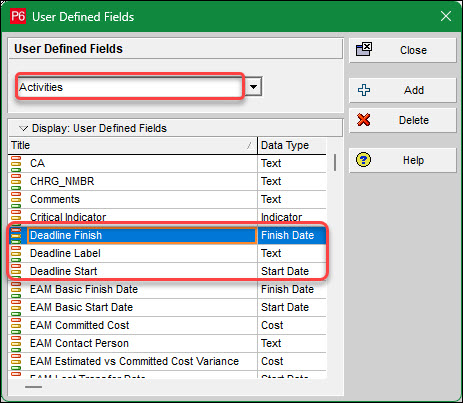The image size is (463, 403).
Task: Click the red X Delete icon
Action: click(x=363, y=120)
